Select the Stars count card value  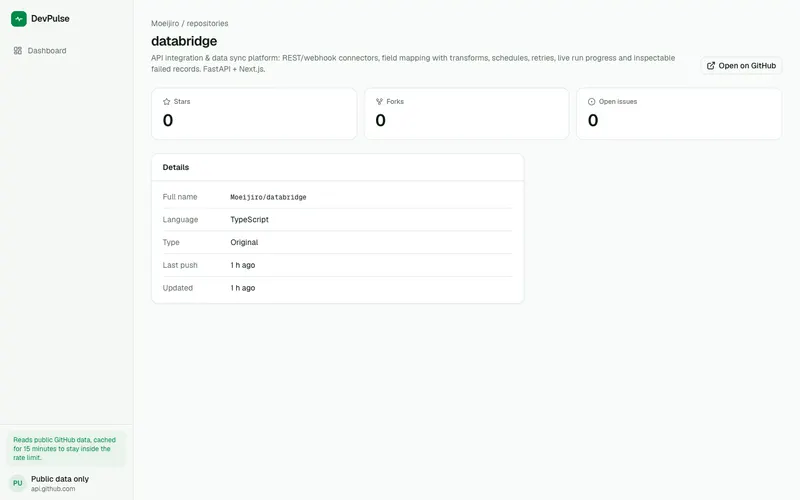(x=168, y=120)
